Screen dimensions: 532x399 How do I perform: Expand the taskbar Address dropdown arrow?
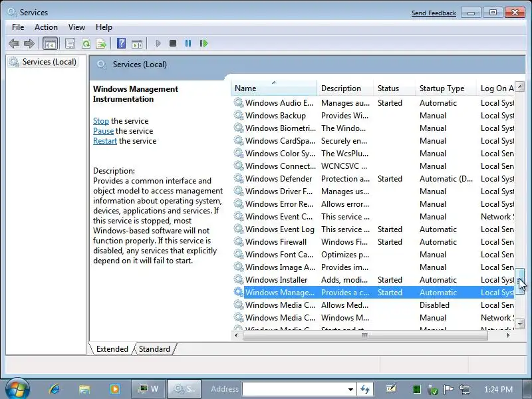pyautogui.click(x=351, y=389)
